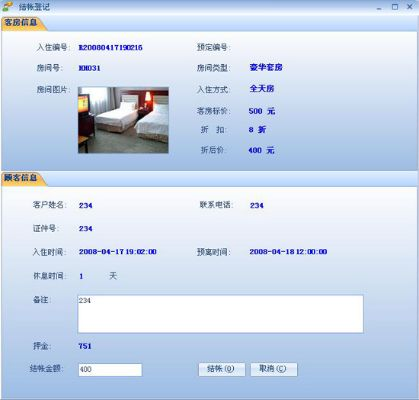Screen dimensions: 419x400
Task: Click the 证件号 value 234
Action: [86, 229]
